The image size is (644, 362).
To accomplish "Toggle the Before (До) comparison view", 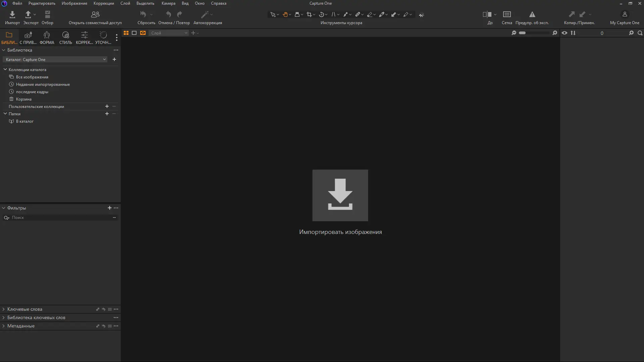I will click(487, 15).
